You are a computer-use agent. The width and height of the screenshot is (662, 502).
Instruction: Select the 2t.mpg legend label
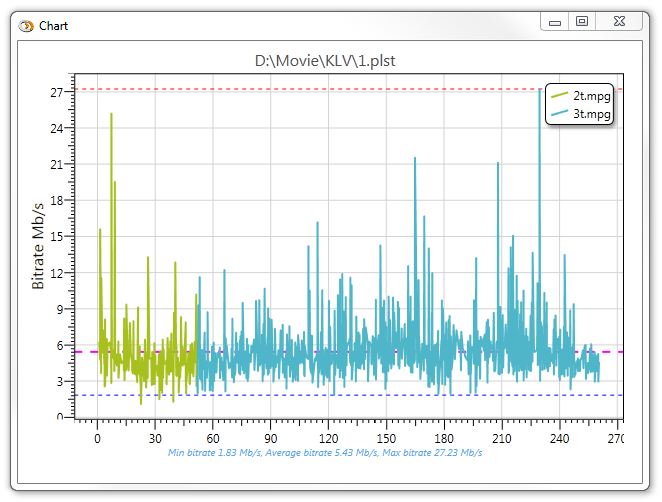click(592, 96)
